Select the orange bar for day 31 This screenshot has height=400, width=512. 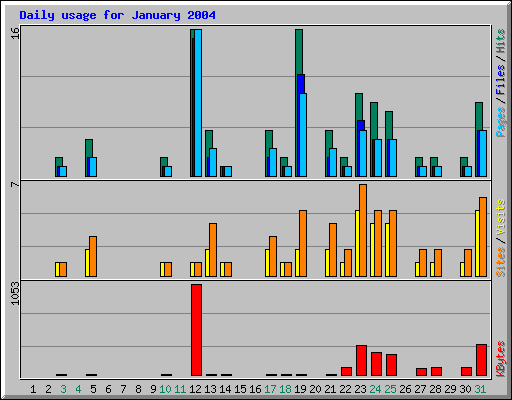click(483, 237)
